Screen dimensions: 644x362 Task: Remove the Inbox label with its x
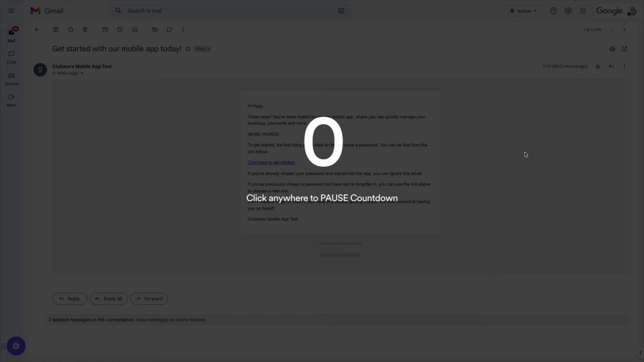[208, 49]
